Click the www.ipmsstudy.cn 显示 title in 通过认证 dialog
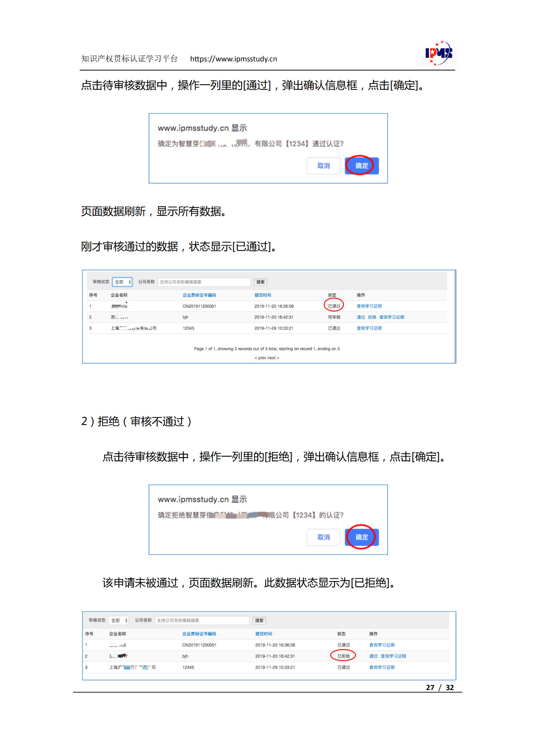The image size is (534, 756). click(202, 128)
